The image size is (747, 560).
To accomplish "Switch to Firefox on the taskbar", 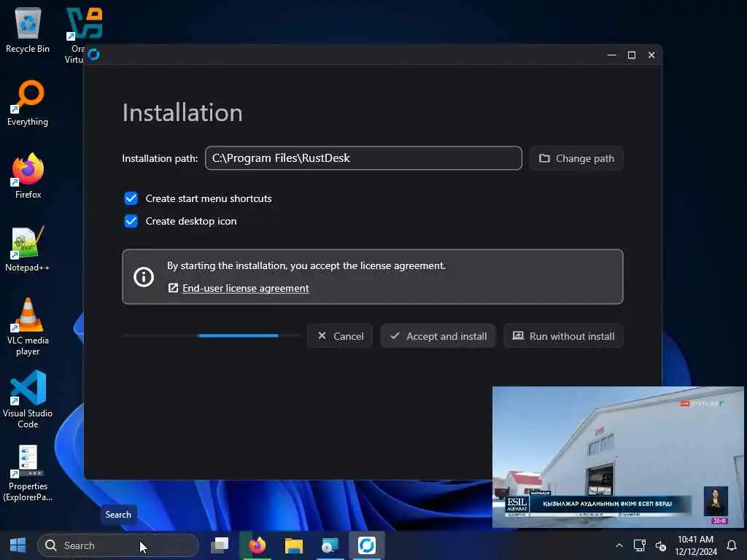I will (258, 545).
